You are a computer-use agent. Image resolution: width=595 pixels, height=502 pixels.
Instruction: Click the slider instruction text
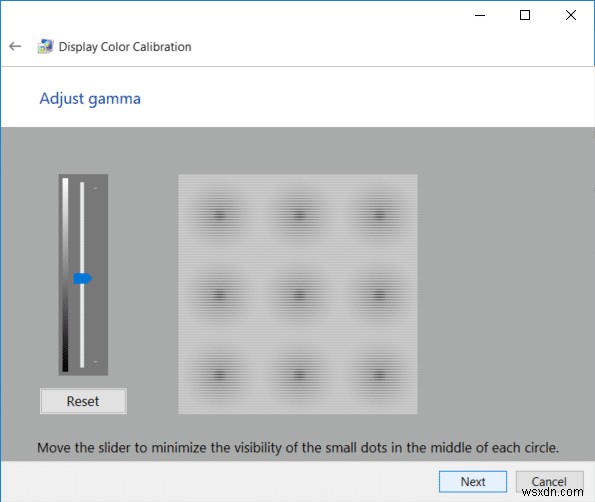pos(298,448)
